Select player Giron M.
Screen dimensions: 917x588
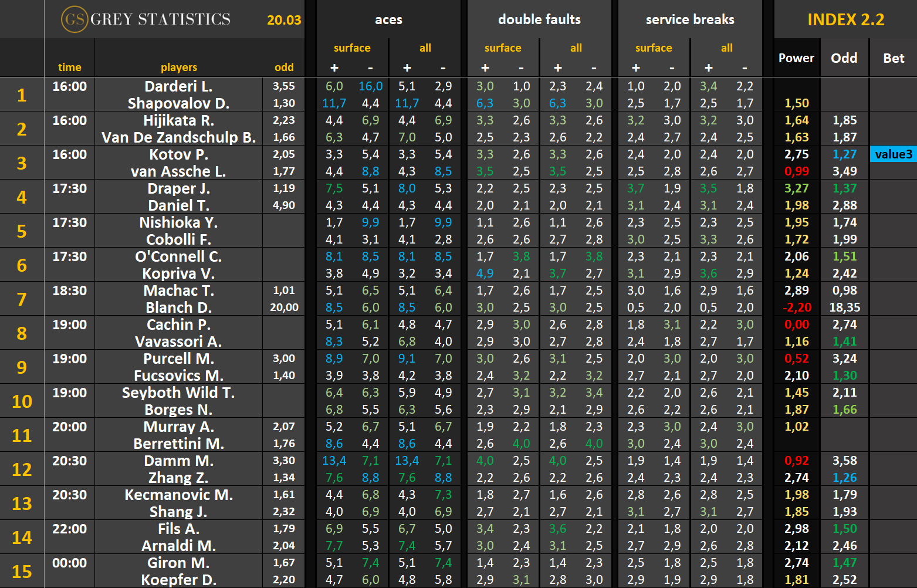pyautogui.click(x=178, y=563)
